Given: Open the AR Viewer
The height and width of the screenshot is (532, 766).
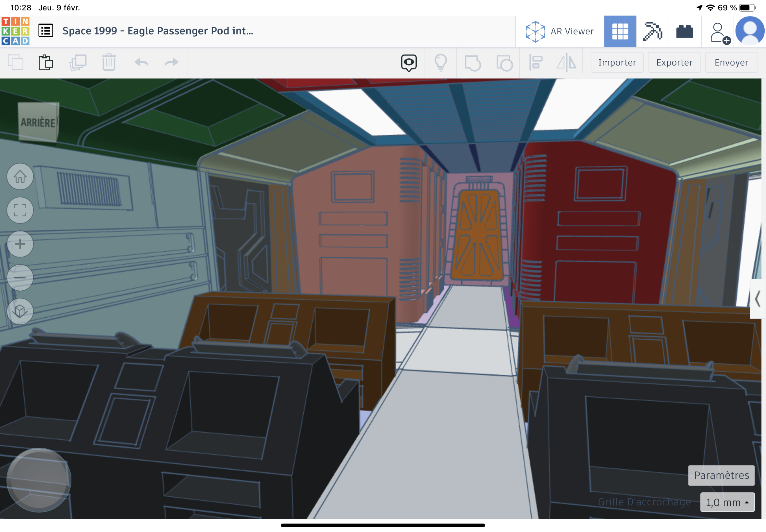Looking at the screenshot, I should [x=560, y=31].
